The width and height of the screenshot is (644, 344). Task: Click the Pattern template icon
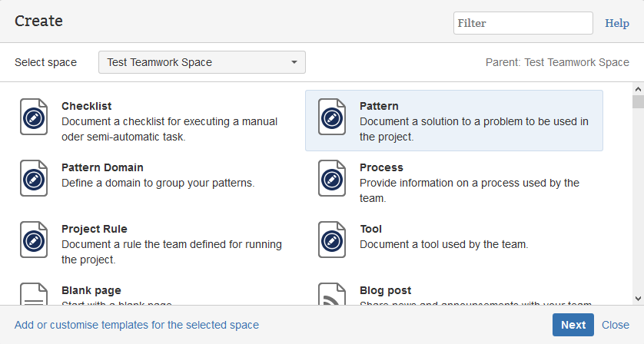(x=331, y=117)
